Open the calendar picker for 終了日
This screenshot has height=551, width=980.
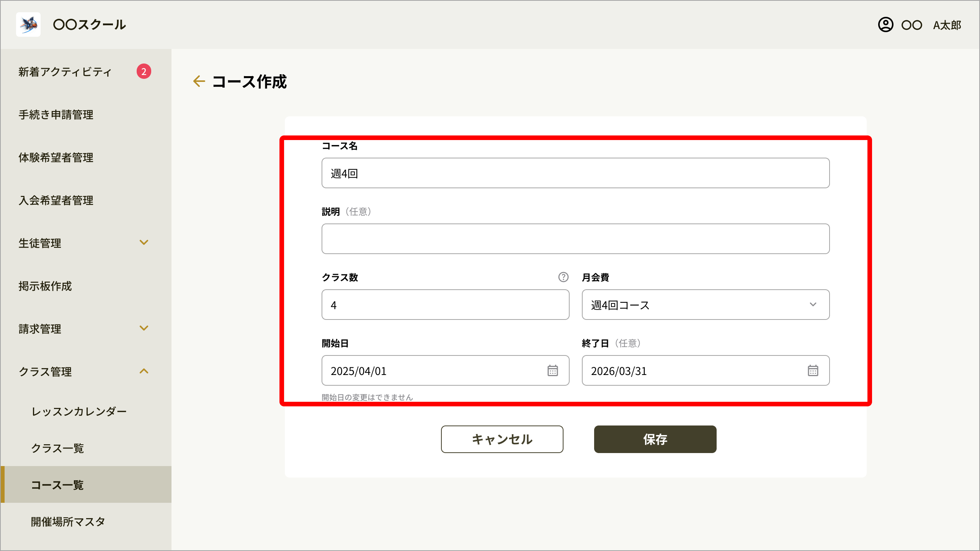pos(813,370)
